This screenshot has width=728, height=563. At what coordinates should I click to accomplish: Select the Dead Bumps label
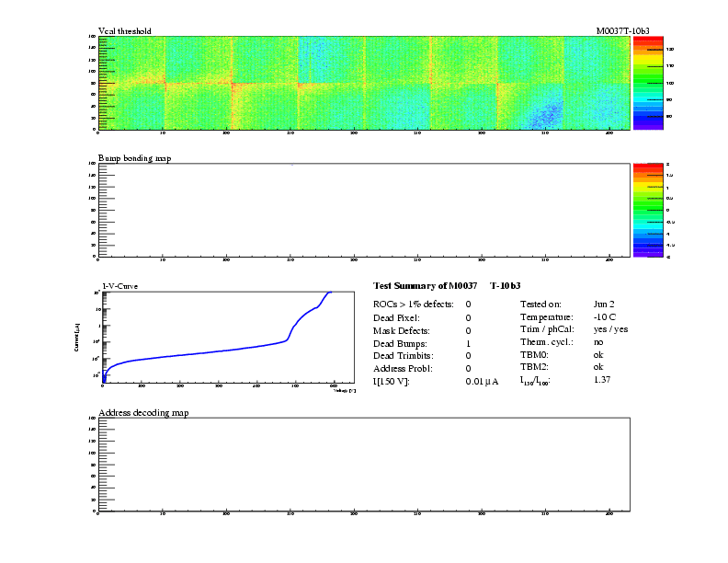pyautogui.click(x=398, y=342)
